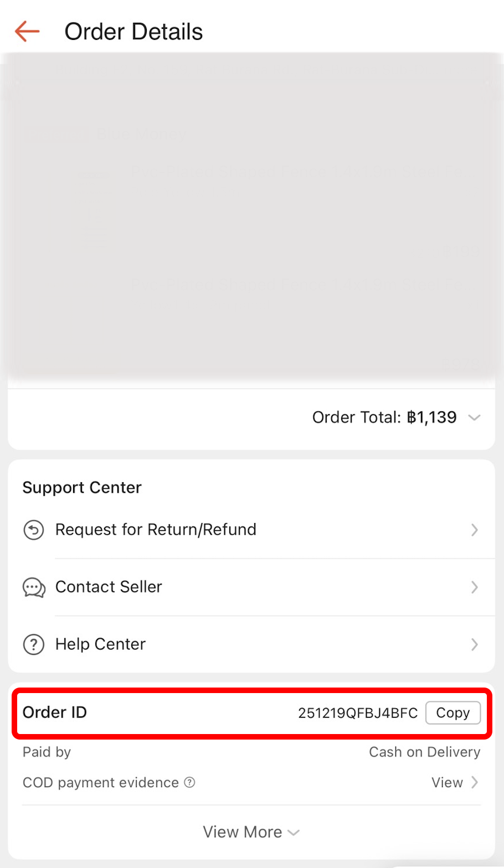Screen dimensions: 504x868
Task: Go back using the arrow icon
Action: click(x=27, y=32)
